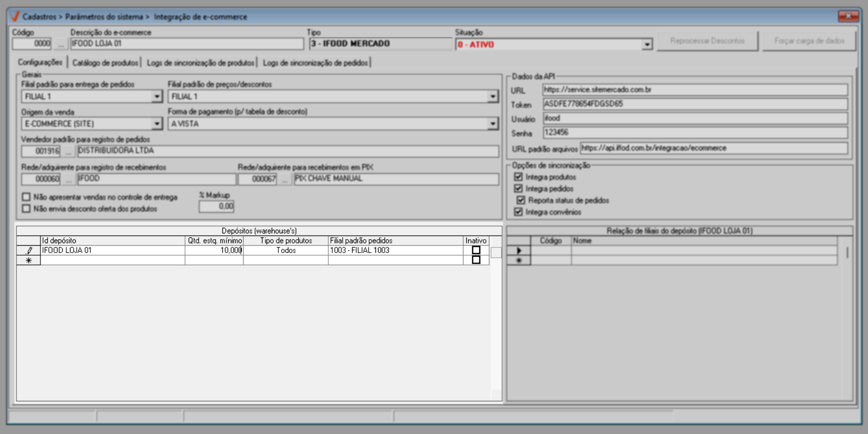Expand the Situação dropdown

point(647,45)
